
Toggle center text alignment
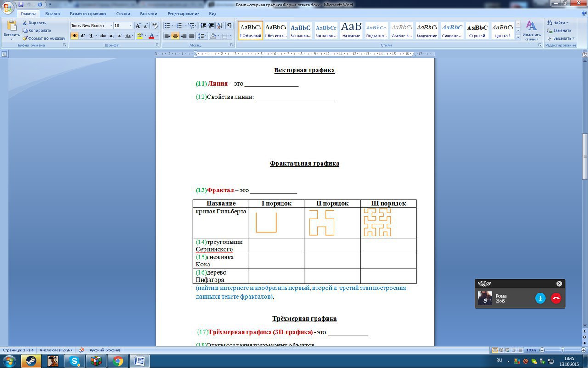coord(175,36)
